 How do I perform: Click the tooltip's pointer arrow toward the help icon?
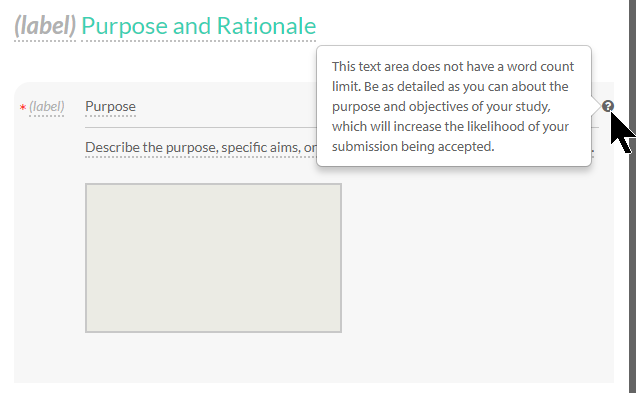click(x=595, y=106)
